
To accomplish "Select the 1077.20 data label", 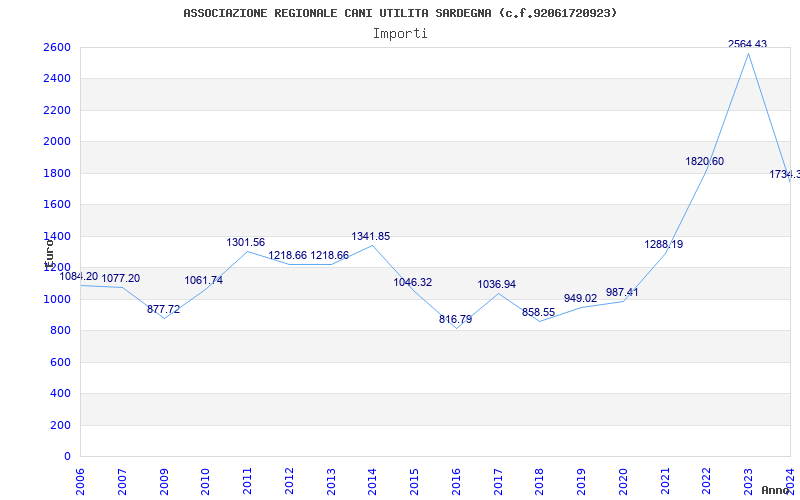I will pos(120,279).
